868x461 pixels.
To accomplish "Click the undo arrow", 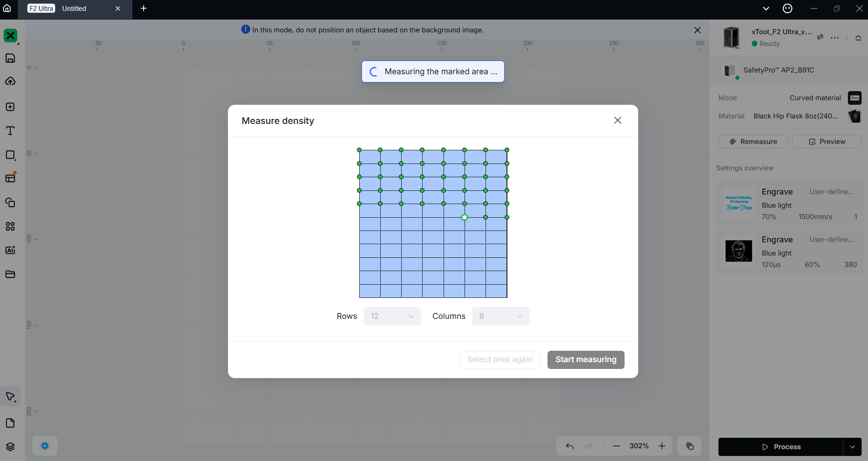I will tap(570, 446).
